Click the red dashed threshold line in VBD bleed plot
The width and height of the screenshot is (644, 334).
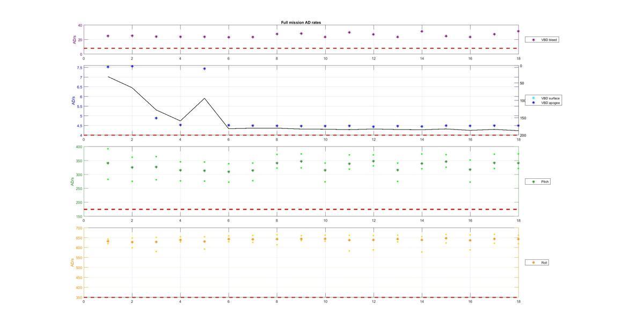(301, 48)
